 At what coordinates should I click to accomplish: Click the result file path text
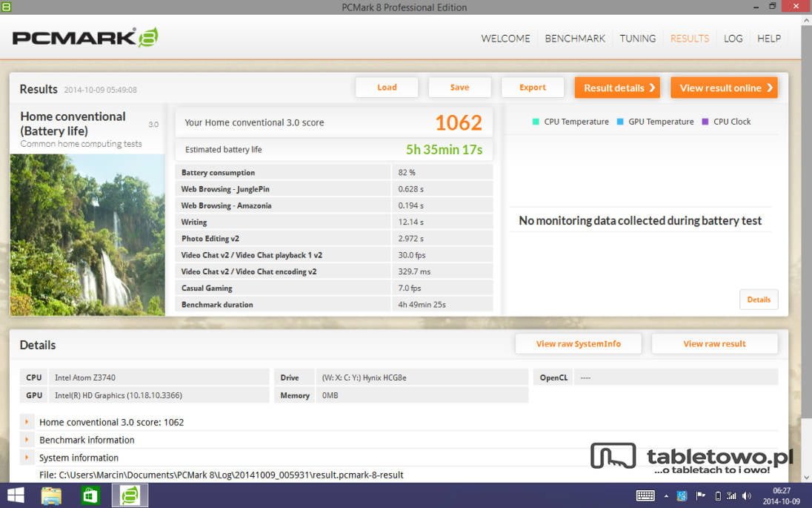pos(221,475)
